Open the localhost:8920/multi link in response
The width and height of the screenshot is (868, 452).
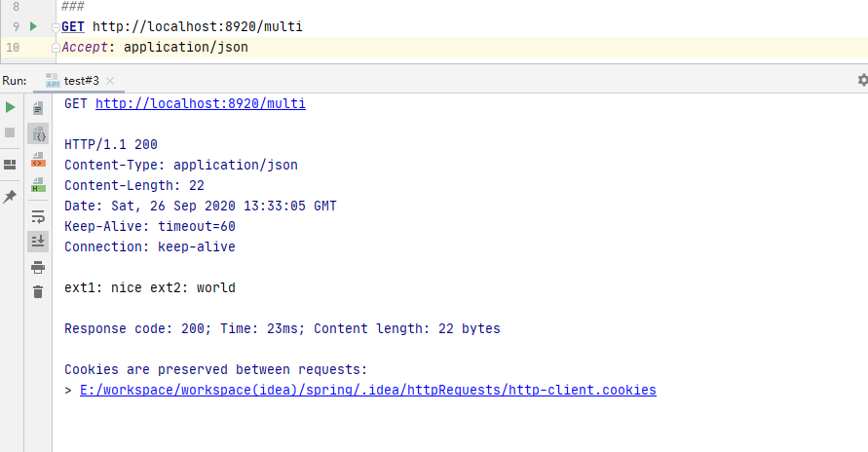(200, 103)
